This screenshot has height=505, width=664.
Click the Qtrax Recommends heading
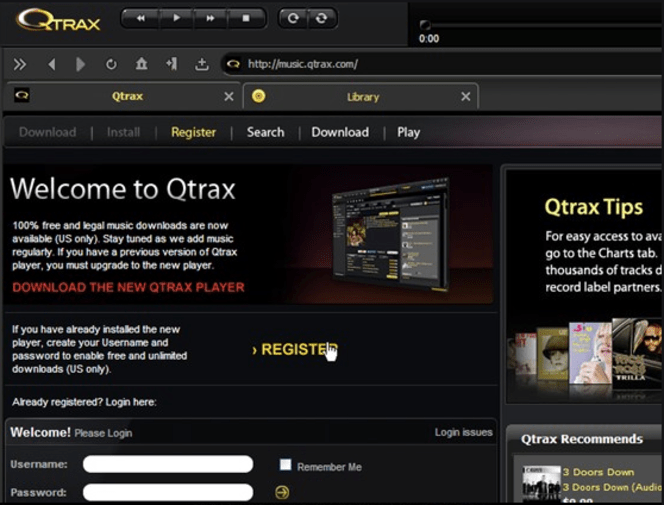(x=581, y=439)
